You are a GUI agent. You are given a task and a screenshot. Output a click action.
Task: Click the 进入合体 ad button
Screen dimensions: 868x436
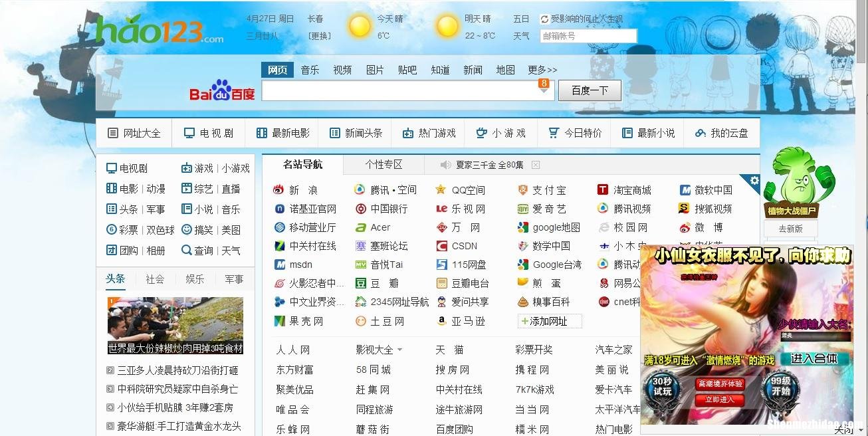(814, 359)
